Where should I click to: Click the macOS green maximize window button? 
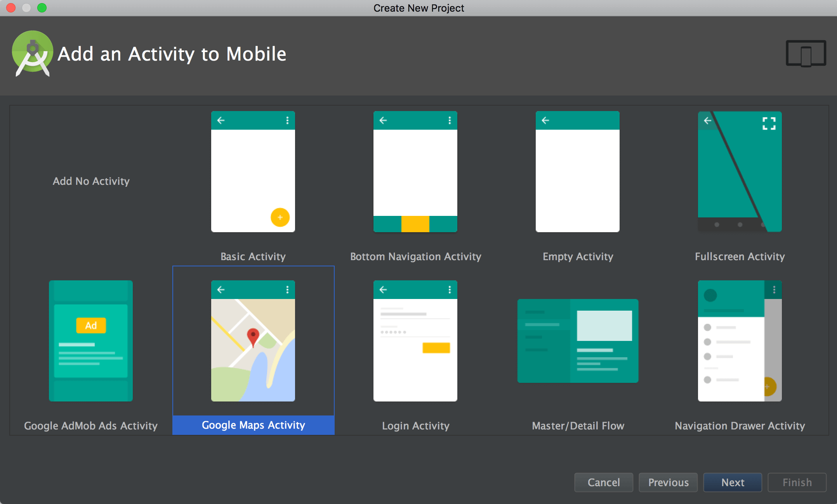pyautogui.click(x=42, y=8)
